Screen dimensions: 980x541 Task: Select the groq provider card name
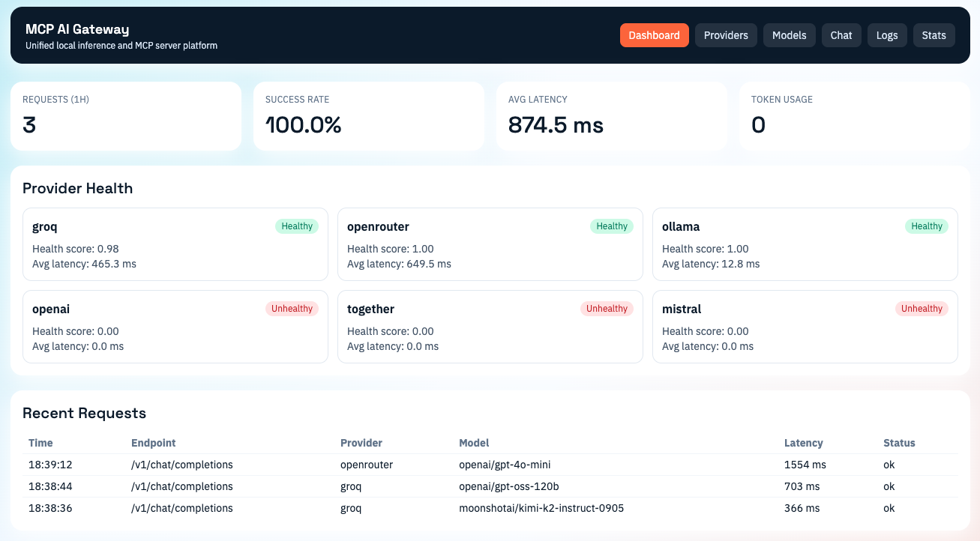pyautogui.click(x=45, y=226)
